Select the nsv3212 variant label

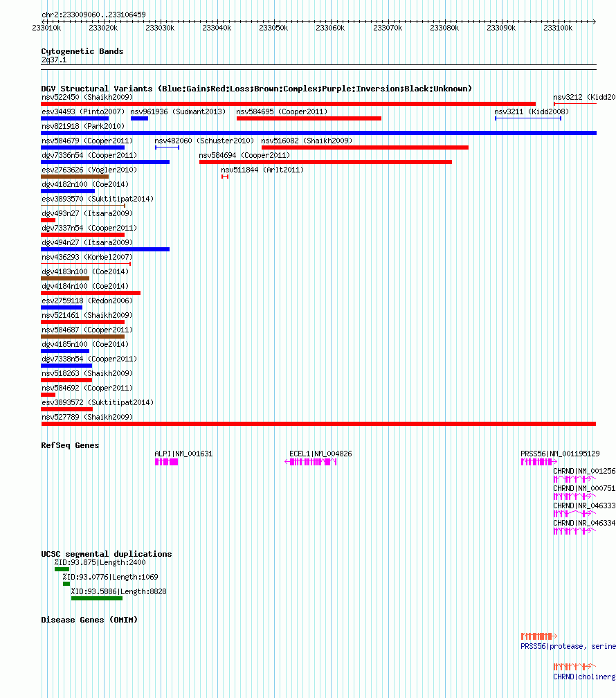[584, 97]
